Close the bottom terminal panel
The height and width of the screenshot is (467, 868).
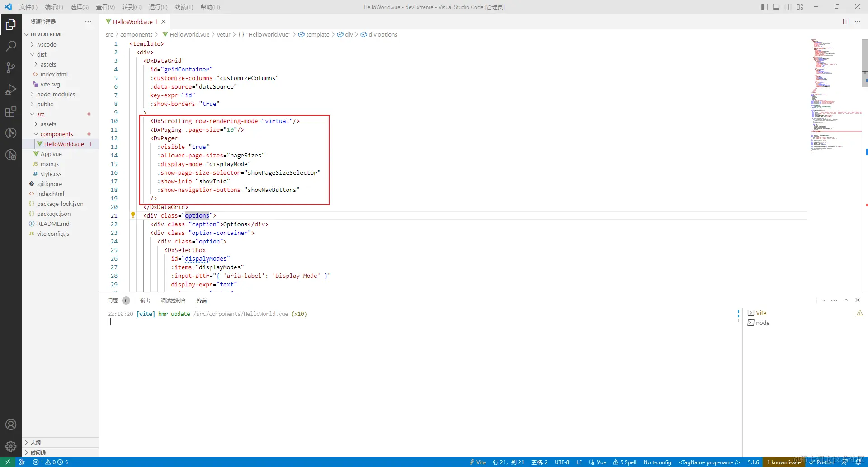click(858, 300)
